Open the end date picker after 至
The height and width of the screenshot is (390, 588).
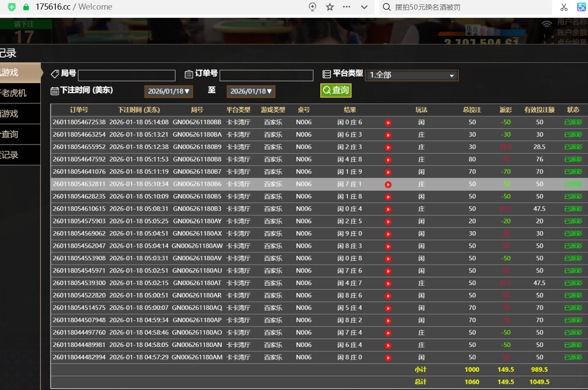[x=251, y=91]
